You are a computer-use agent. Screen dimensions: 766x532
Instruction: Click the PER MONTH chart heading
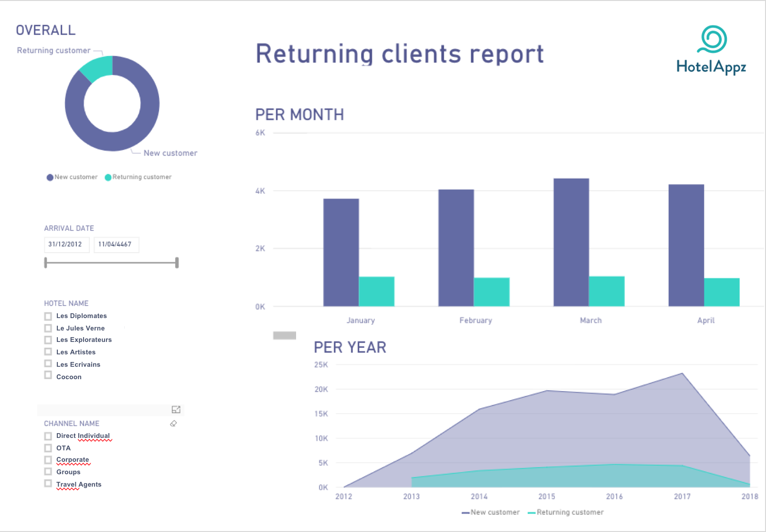[299, 115]
